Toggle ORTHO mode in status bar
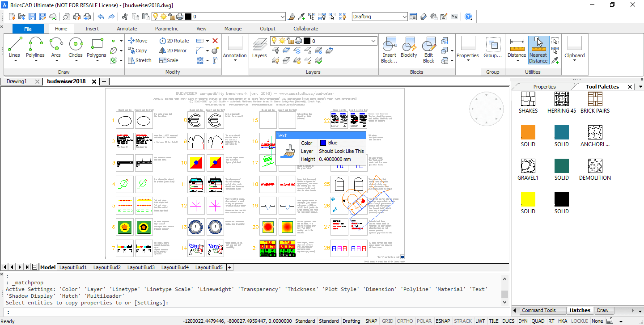The width and height of the screenshot is (644, 325). tap(405, 321)
